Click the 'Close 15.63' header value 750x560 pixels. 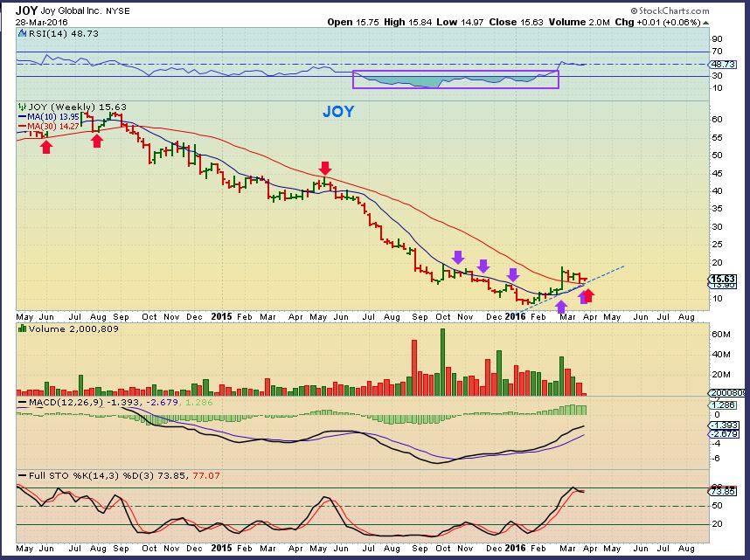(516, 22)
